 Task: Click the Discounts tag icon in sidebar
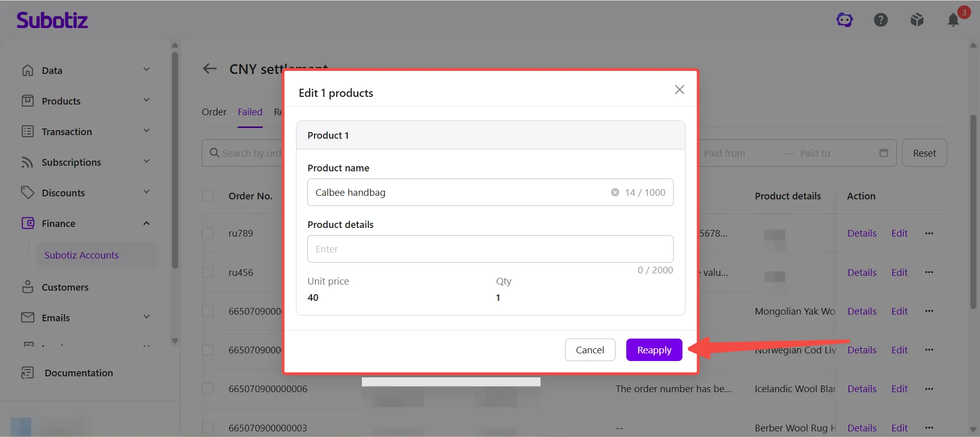[x=28, y=193]
